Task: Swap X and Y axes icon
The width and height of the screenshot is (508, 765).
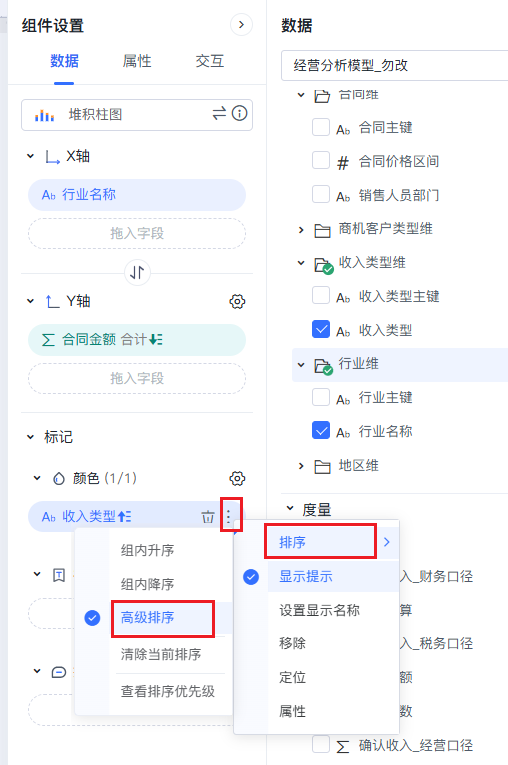Action: [137, 272]
